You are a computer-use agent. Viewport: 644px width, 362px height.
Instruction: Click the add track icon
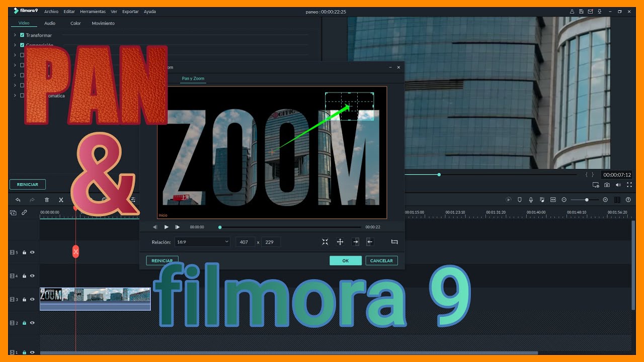13,213
